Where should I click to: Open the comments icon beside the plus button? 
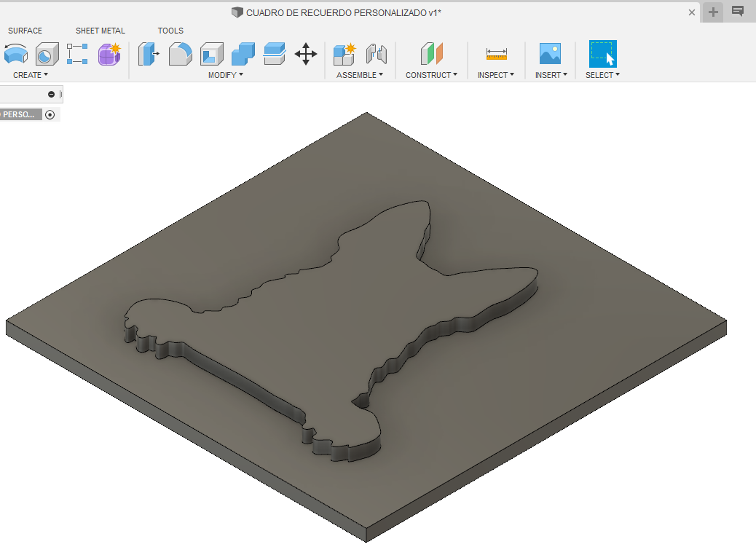738,12
